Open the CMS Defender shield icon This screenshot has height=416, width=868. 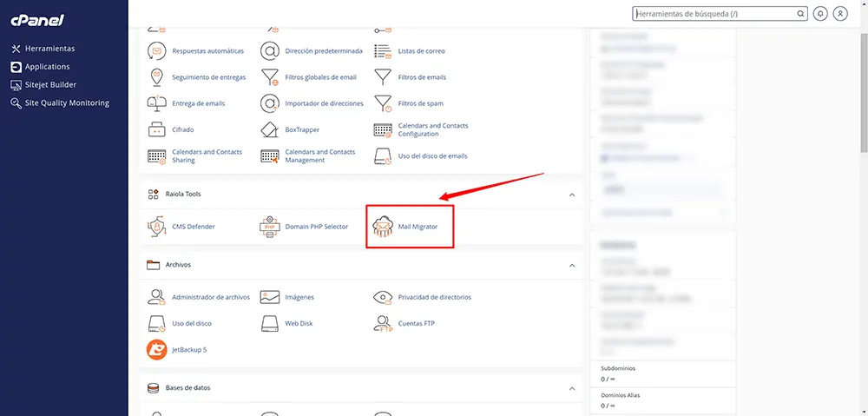[157, 227]
